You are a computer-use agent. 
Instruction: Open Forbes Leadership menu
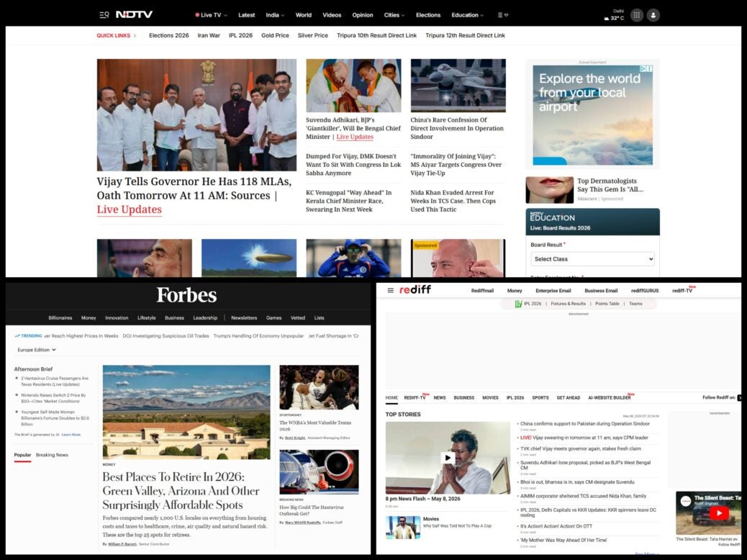coord(205,318)
